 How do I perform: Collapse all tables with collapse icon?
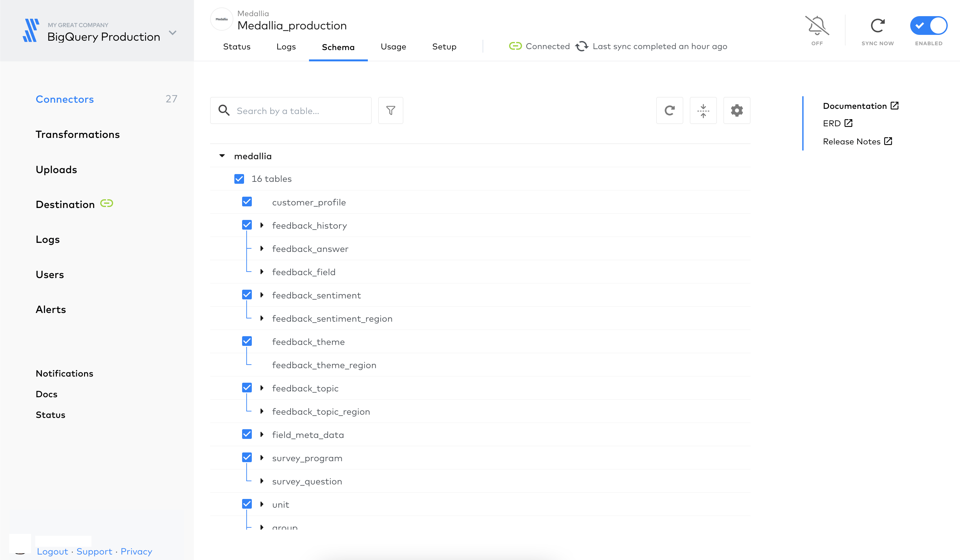click(x=703, y=110)
